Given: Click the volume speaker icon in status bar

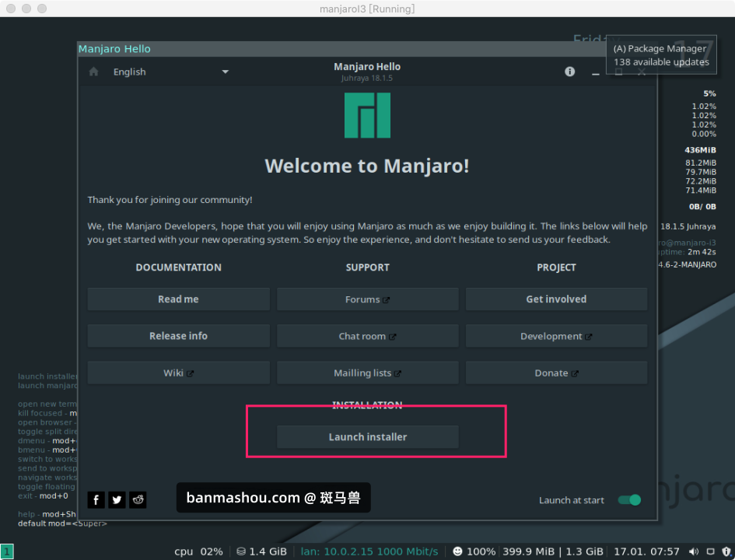Looking at the screenshot, I should (694, 551).
